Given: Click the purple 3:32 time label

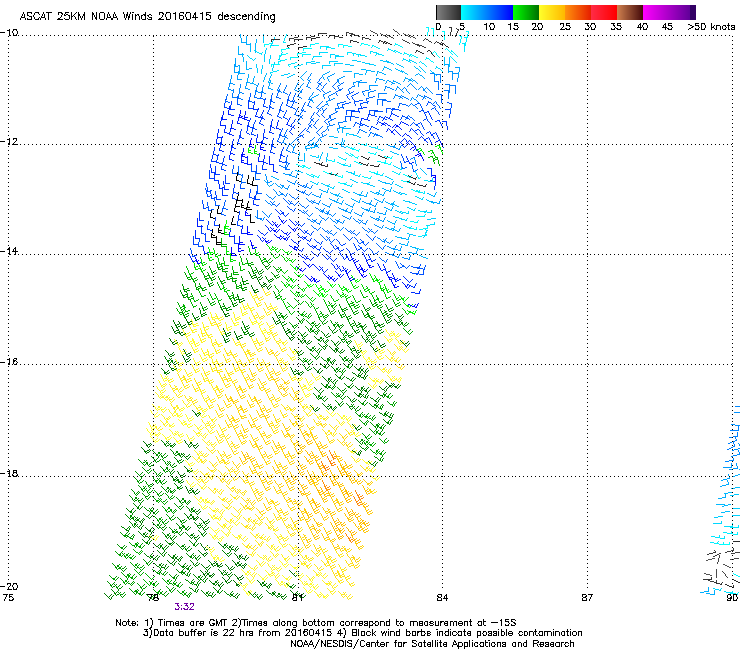Looking at the screenshot, I should [x=184, y=607].
